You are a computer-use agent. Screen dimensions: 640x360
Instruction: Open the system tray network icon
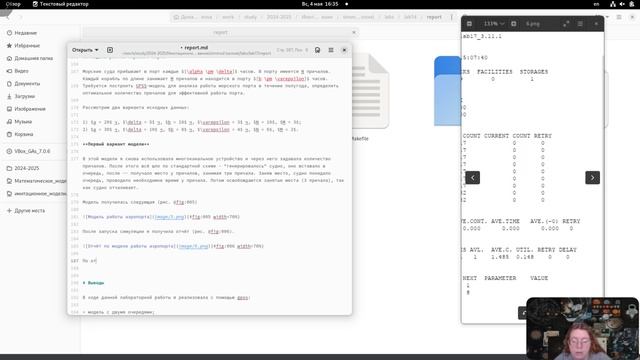[x=613, y=4]
